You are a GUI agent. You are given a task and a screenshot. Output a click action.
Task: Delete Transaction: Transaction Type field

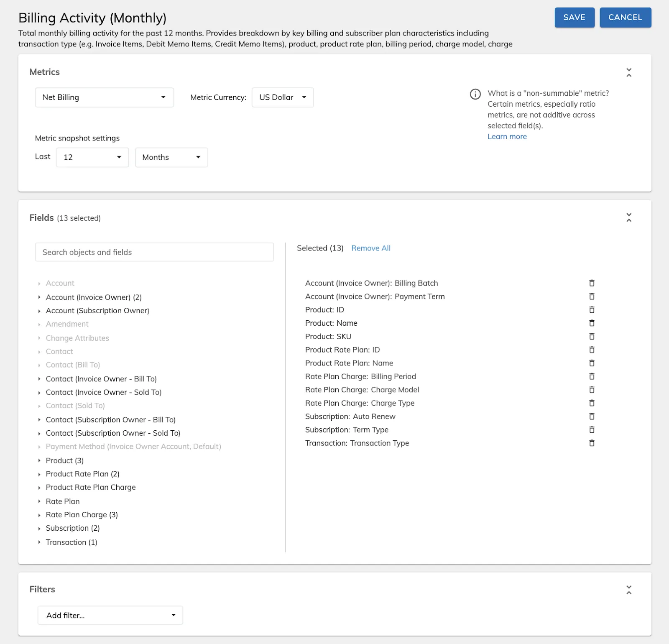click(x=592, y=443)
